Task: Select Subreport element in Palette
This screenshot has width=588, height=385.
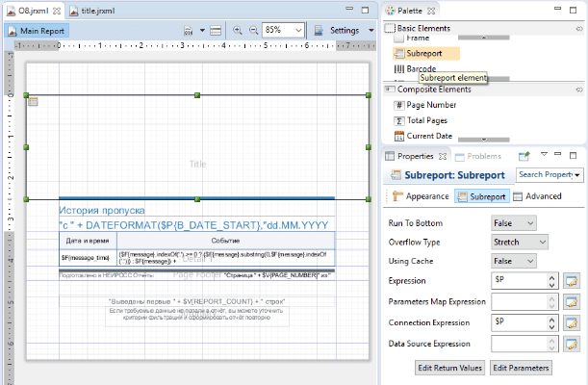Action: [426, 53]
